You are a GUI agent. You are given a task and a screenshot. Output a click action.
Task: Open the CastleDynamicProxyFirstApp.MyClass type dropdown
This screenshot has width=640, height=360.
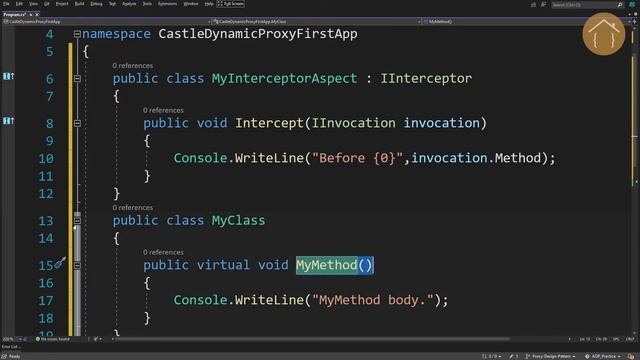click(x=317, y=21)
